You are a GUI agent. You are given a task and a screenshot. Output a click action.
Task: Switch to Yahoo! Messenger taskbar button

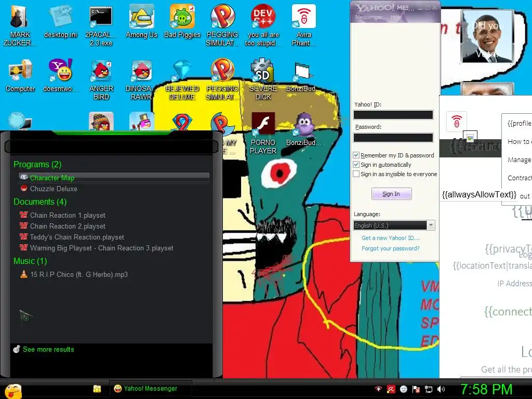[151, 389]
